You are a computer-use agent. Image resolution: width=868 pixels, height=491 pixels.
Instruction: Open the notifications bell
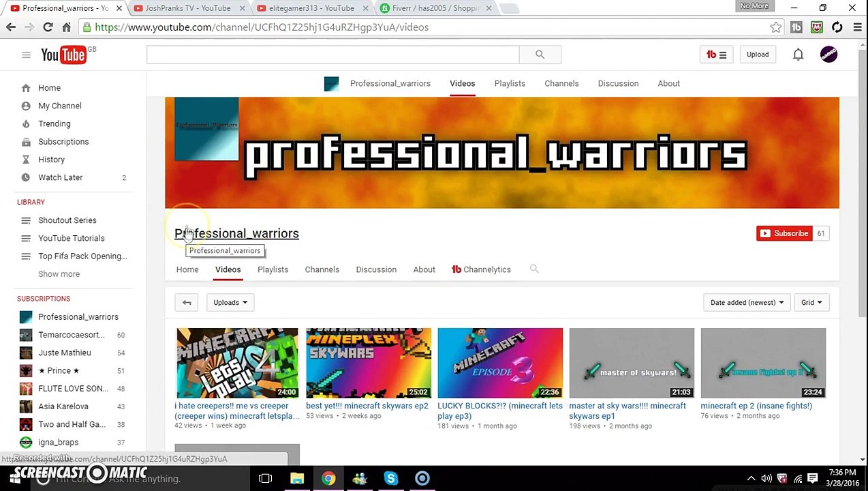798,55
